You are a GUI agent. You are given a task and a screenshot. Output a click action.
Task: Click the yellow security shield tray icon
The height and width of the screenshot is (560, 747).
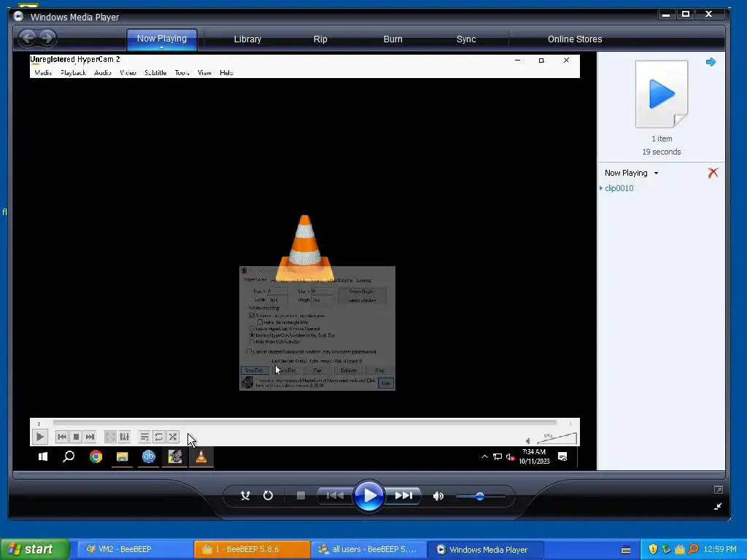pos(653,549)
